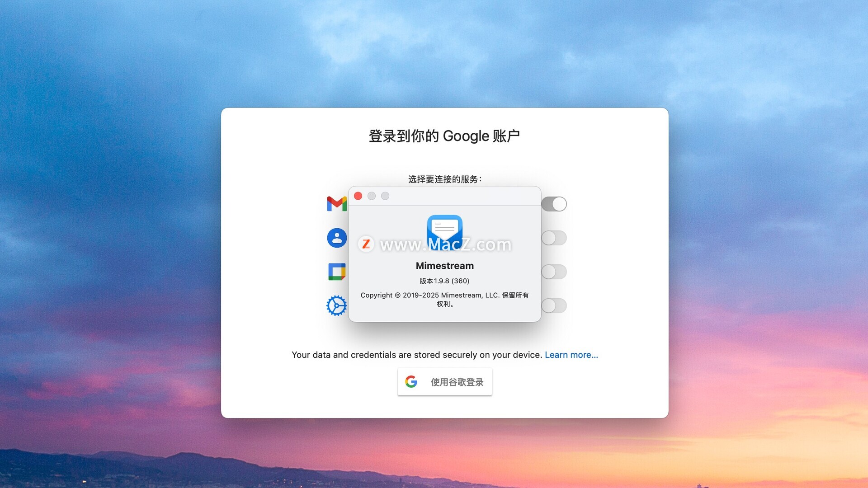Click the Copyright Mimestream LLC text

(x=444, y=296)
